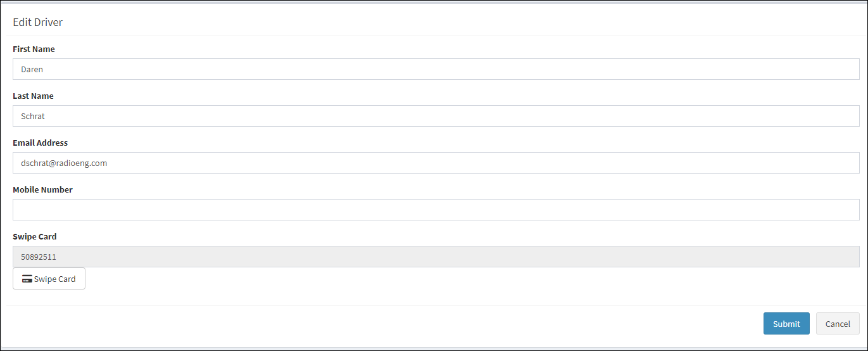The width and height of the screenshot is (868, 351).
Task: Click the bold "Swipe Card" field label
Action: pyautogui.click(x=35, y=236)
